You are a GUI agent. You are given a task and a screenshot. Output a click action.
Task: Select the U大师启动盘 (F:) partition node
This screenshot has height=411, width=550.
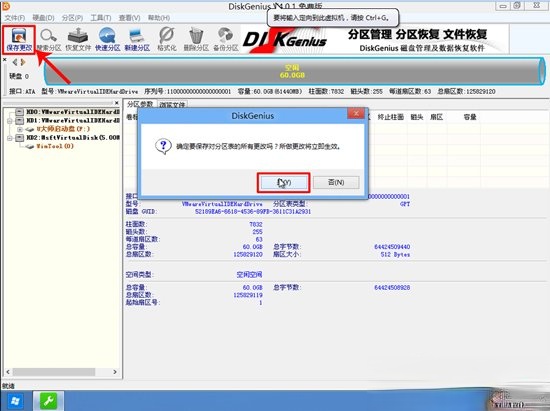pos(58,129)
